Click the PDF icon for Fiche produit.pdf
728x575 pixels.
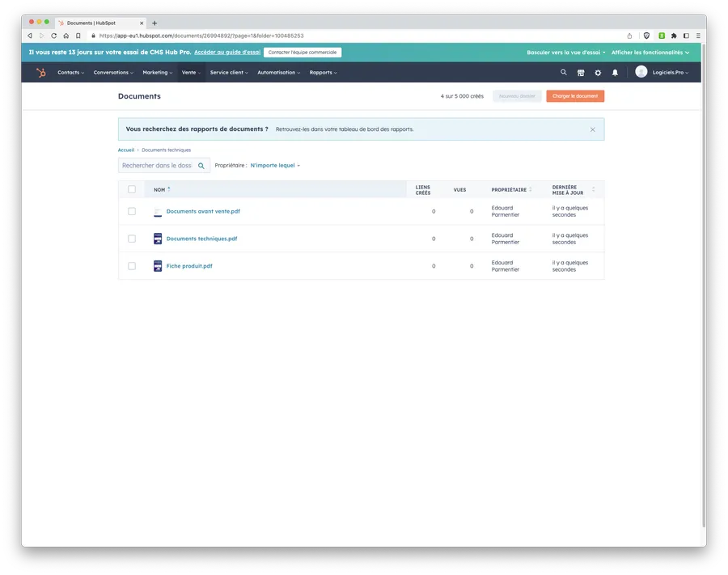pos(158,266)
